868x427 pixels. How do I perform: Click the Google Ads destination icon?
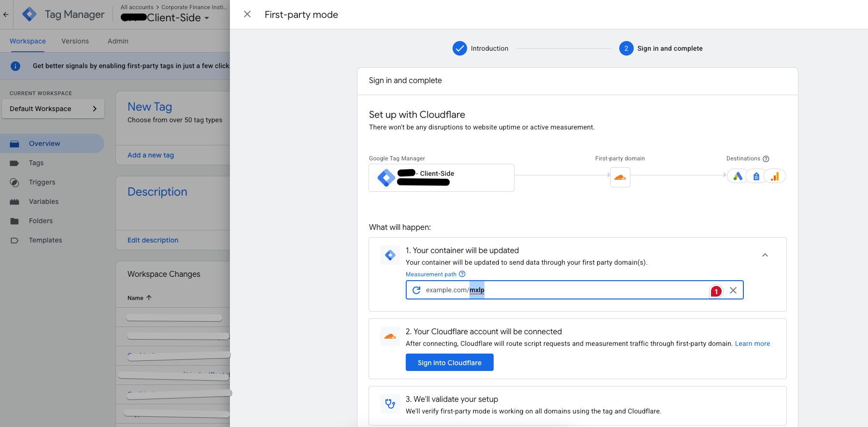coord(738,176)
